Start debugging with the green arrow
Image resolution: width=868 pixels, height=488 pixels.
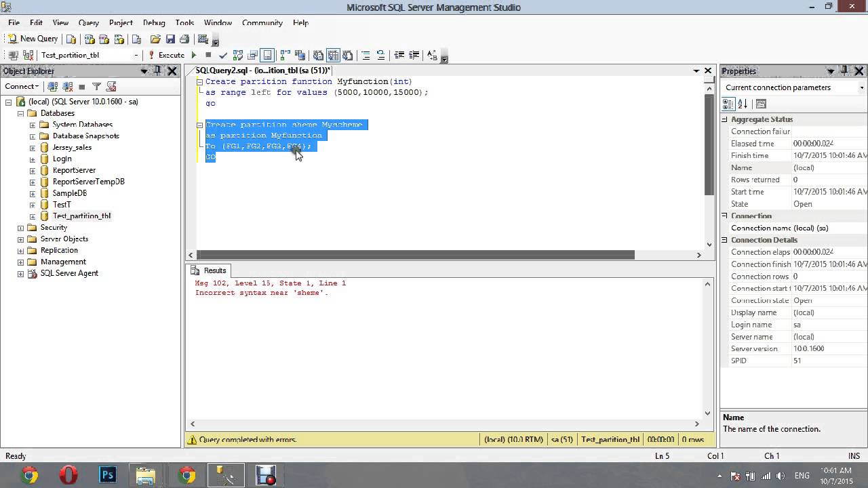(x=194, y=55)
